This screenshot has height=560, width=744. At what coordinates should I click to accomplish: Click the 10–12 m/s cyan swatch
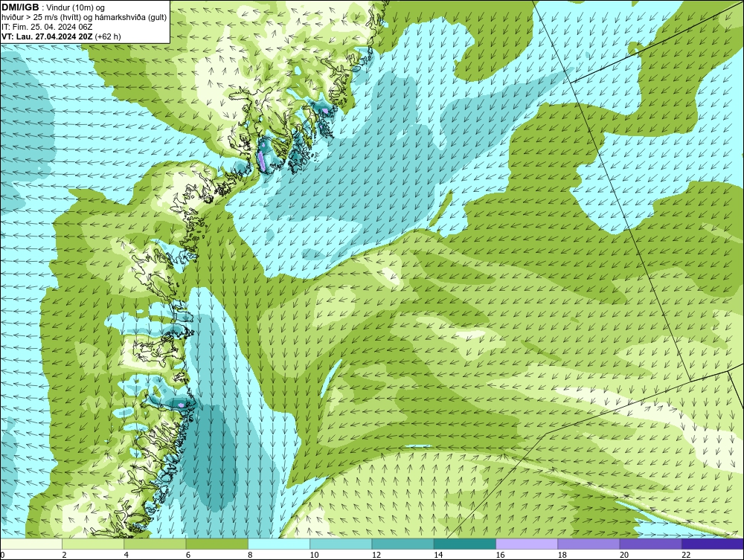pos(341,544)
